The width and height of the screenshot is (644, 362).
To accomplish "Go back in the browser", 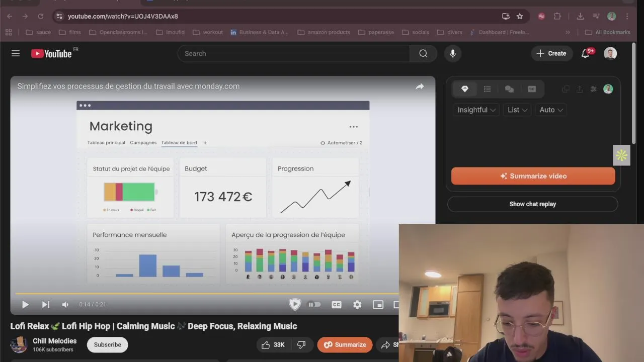I will 10,16.
